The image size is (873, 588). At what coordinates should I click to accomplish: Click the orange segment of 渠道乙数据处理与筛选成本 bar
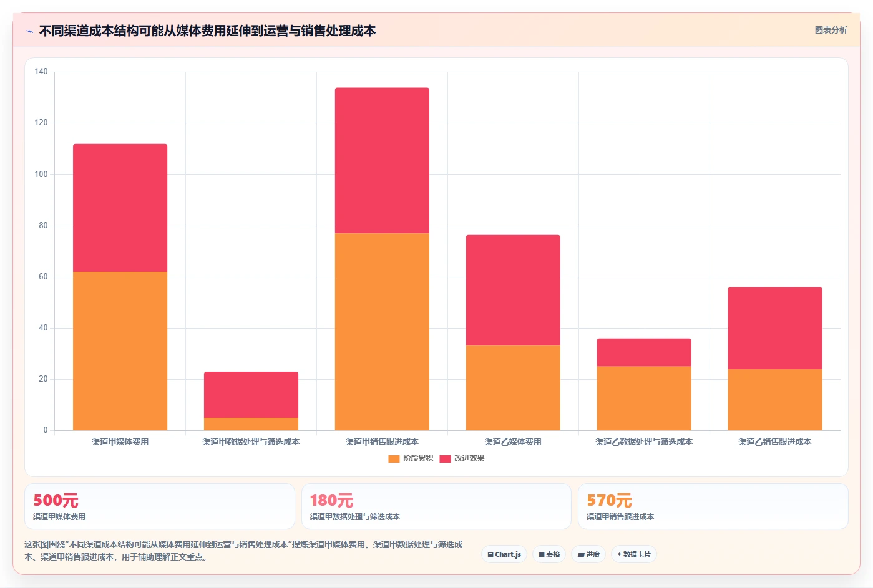[x=644, y=398]
